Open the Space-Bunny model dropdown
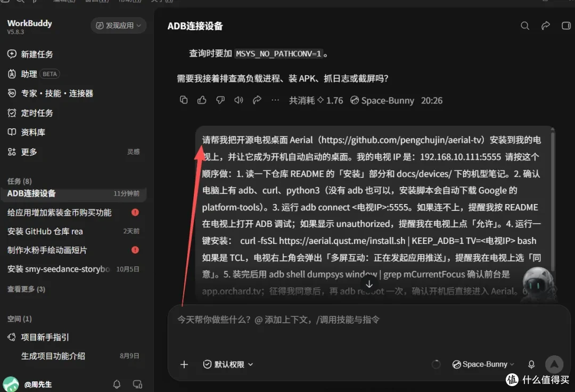575x392 pixels. click(x=483, y=364)
